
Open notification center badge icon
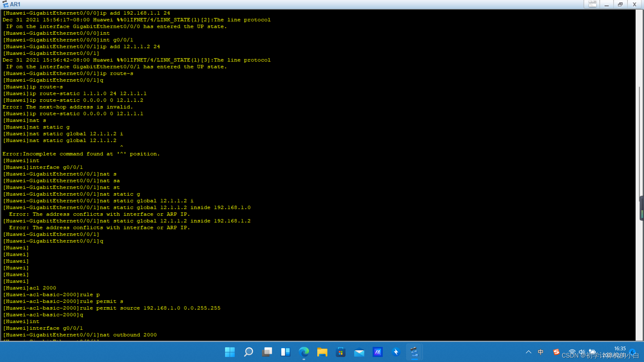(x=632, y=352)
